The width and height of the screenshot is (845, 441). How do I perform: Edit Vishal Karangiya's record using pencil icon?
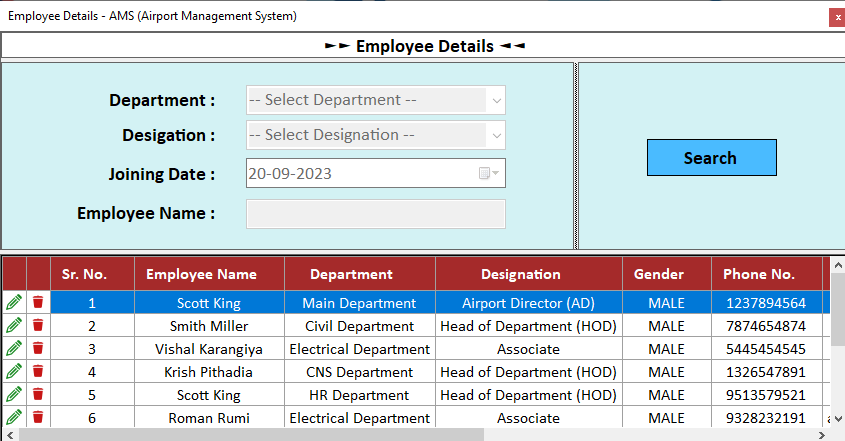(14, 349)
